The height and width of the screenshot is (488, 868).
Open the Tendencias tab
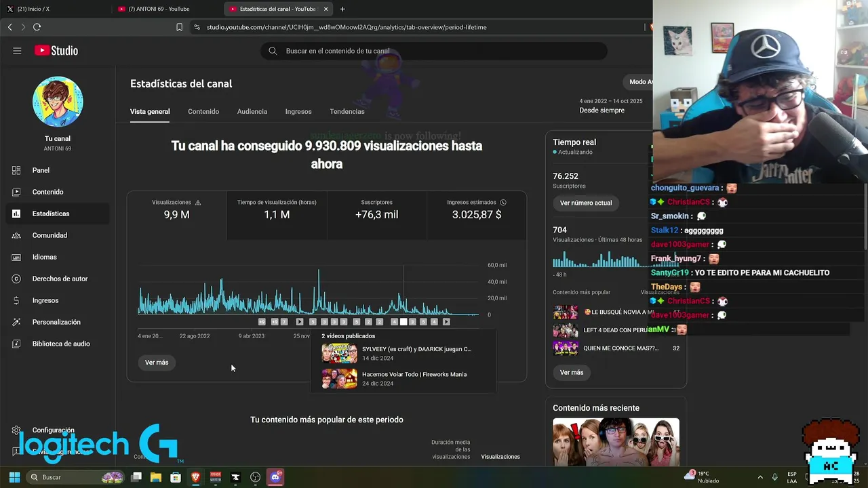(347, 111)
